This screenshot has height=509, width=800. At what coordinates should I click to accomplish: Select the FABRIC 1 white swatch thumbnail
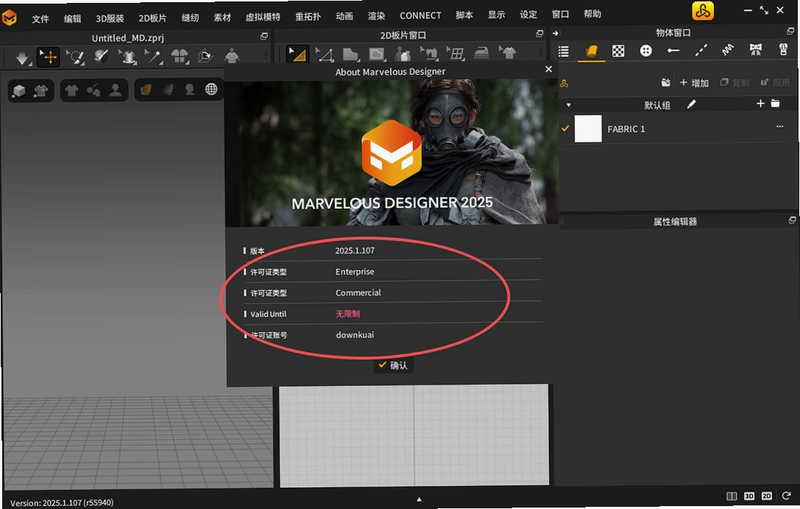pos(588,129)
